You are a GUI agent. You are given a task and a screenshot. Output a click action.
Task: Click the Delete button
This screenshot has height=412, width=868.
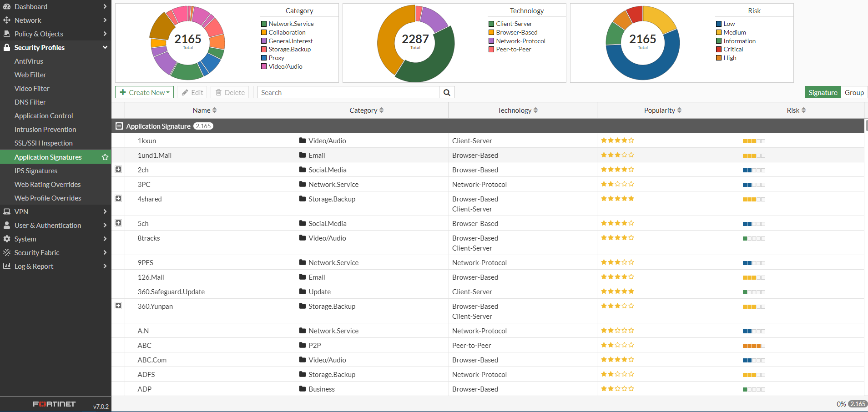230,93
